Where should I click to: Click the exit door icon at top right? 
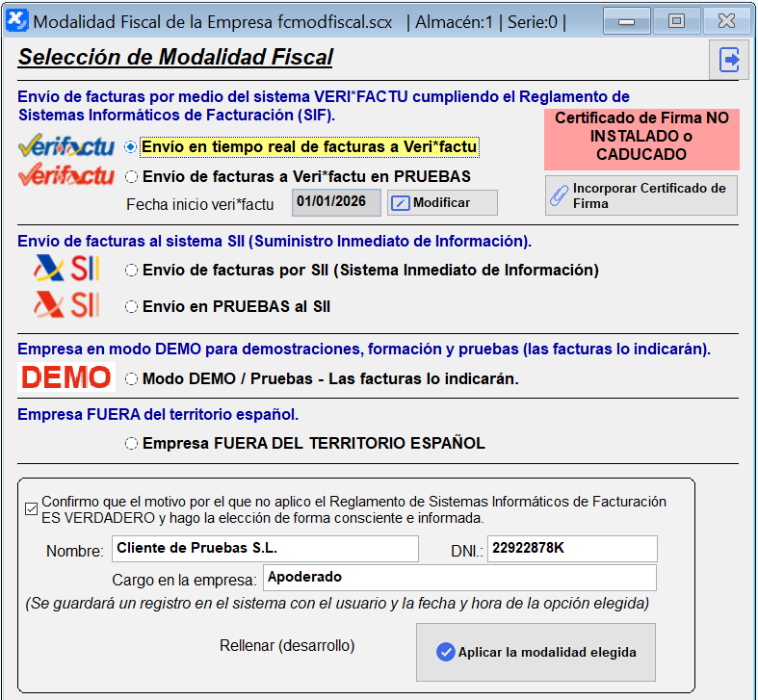(729, 60)
